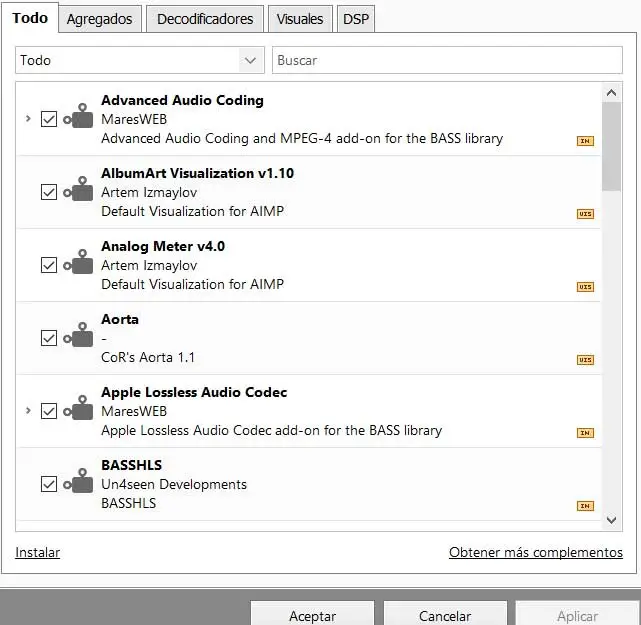The image size is (641, 625).
Task: Select the 'AlbumArt Visualization v1.10' title
Action: pos(197,173)
